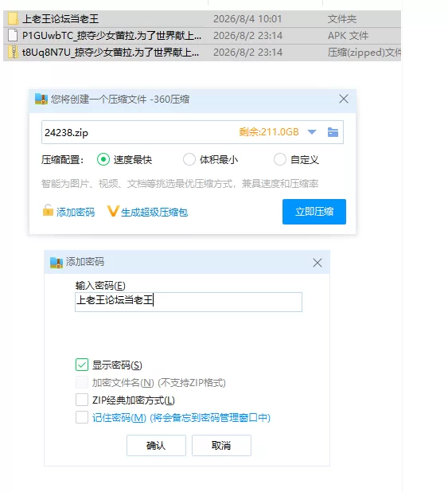Click the 立即压缩 button
This screenshot has width=448, height=492.
[314, 212]
